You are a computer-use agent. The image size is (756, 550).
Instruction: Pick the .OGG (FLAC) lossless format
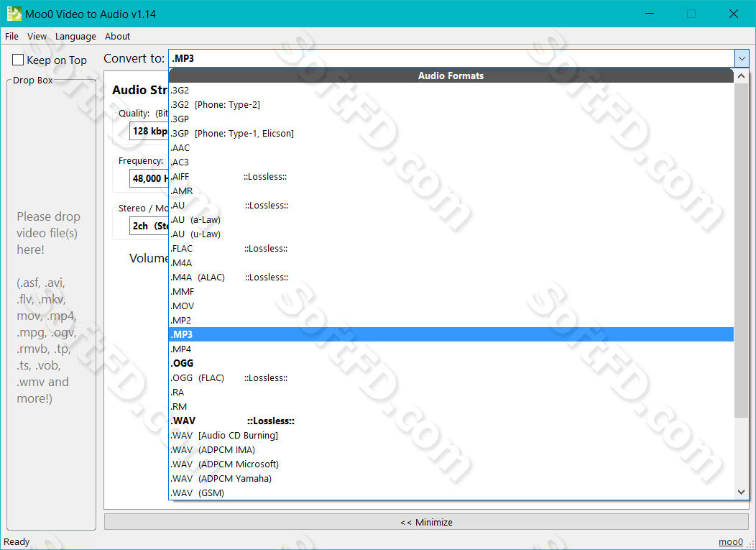click(x=451, y=377)
